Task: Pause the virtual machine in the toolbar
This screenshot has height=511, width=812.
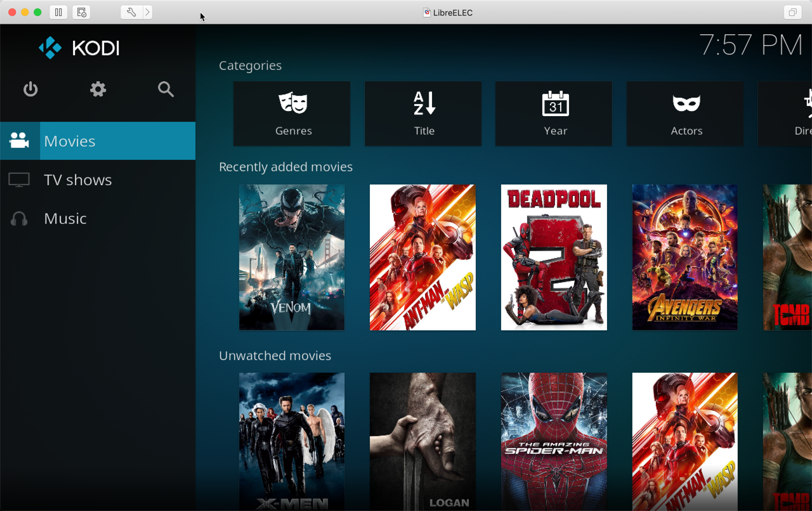Action: 58,12
